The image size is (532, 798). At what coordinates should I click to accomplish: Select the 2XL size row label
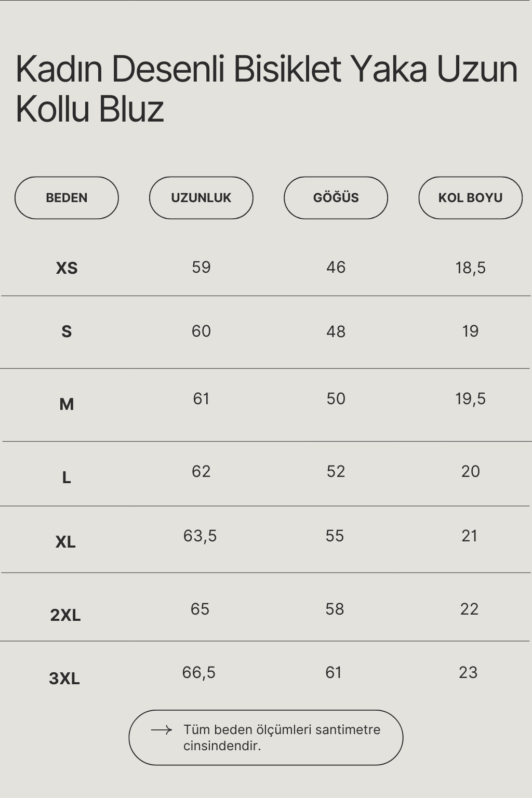[65, 615]
